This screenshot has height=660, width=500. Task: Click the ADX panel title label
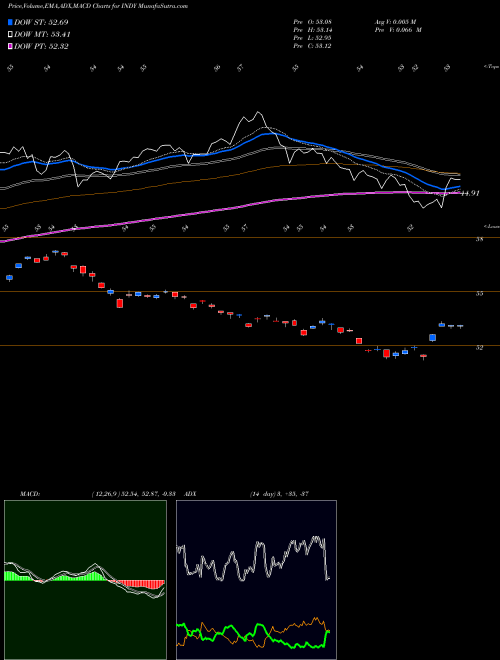click(191, 494)
